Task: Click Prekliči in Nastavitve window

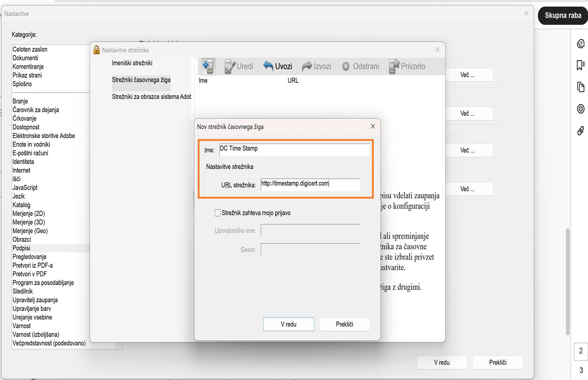Action: pos(498,362)
